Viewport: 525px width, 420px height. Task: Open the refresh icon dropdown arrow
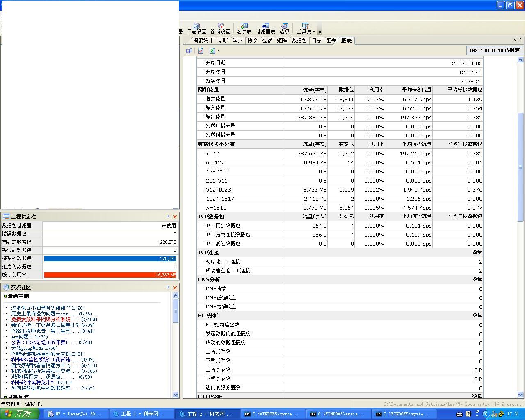point(218,51)
